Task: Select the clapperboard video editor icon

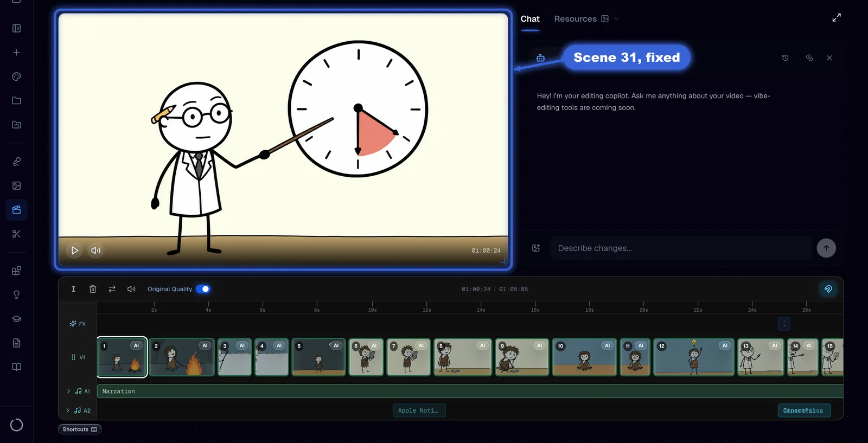Action: point(16,209)
